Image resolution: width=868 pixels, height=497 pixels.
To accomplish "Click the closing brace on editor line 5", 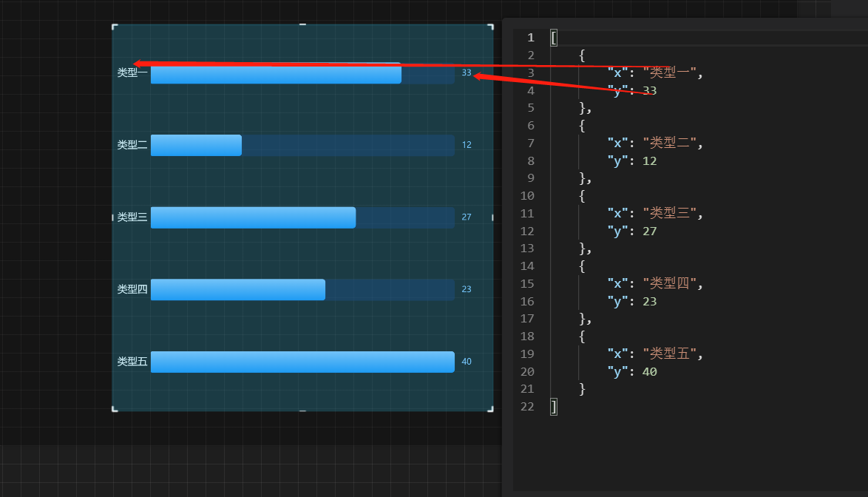I will click(583, 108).
